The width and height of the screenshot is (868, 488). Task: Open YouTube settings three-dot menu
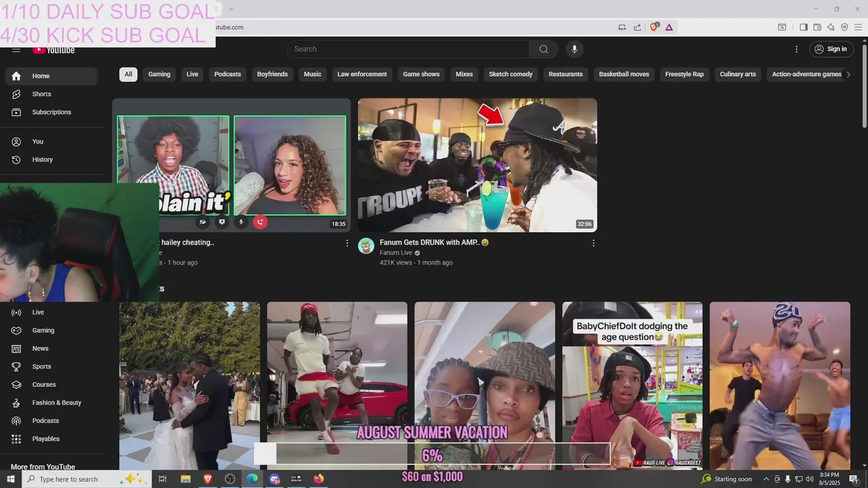tap(796, 49)
